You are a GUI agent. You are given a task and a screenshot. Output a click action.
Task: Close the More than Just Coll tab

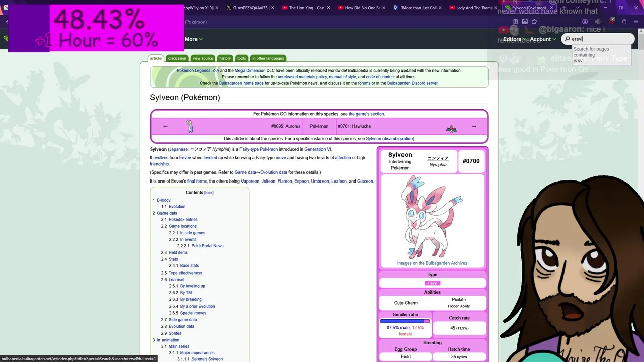coord(440,8)
